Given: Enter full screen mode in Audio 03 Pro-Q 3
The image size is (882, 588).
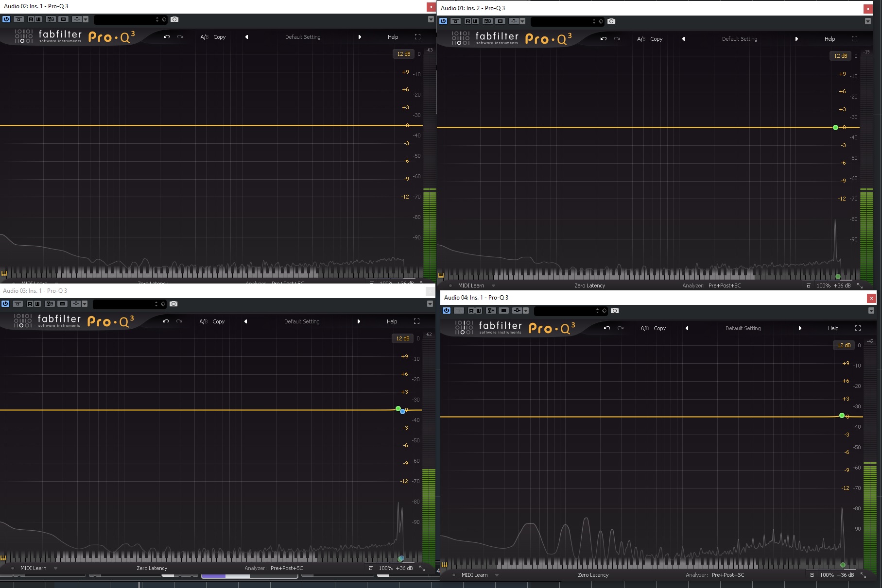Looking at the screenshot, I should coord(416,321).
